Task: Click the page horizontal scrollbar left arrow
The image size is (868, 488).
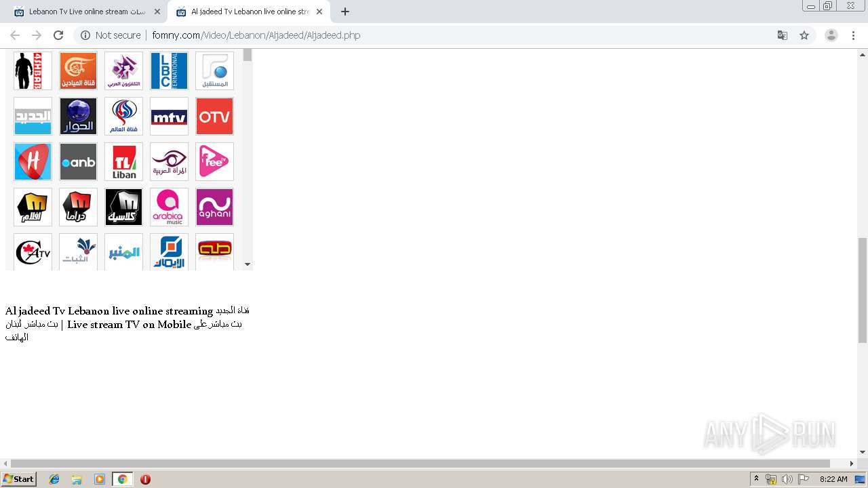Action: (x=5, y=464)
